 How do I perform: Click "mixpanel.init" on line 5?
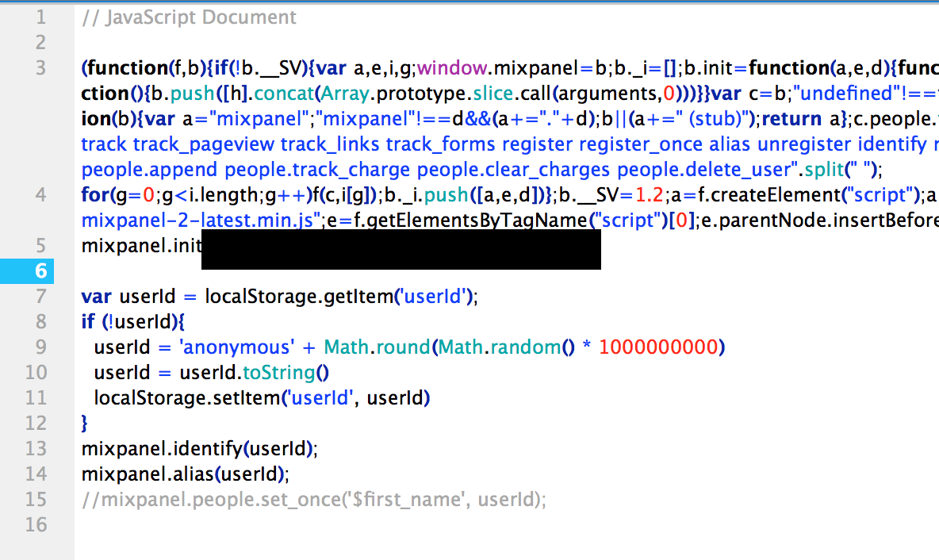click(x=141, y=246)
